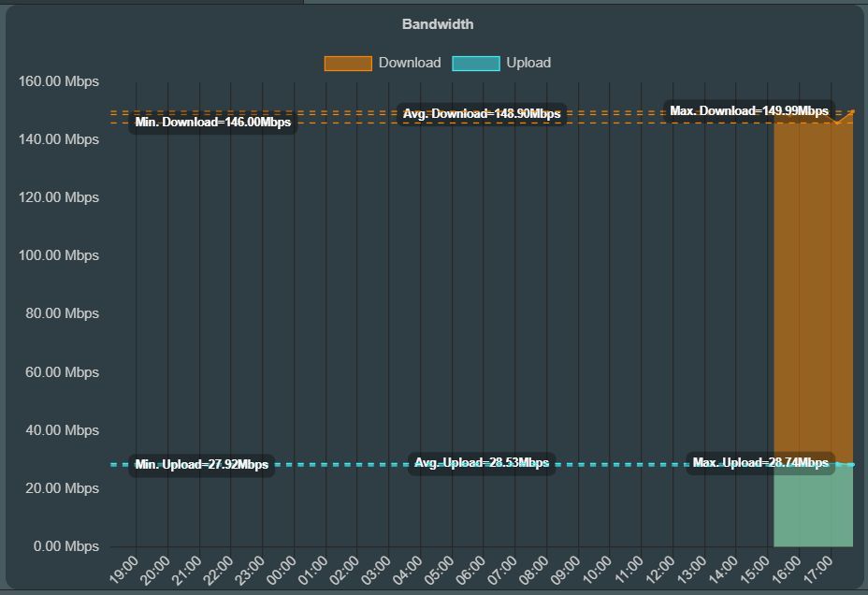Screen dimensions: 868x595
Task: Click the dashed Avg. Upload marker line
Action: point(608,462)
